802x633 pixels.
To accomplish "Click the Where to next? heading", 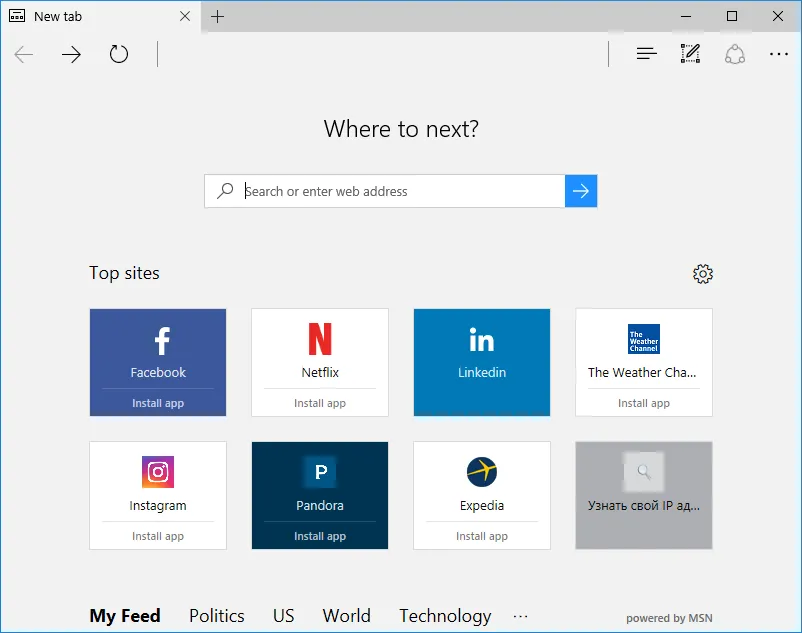I will (401, 129).
